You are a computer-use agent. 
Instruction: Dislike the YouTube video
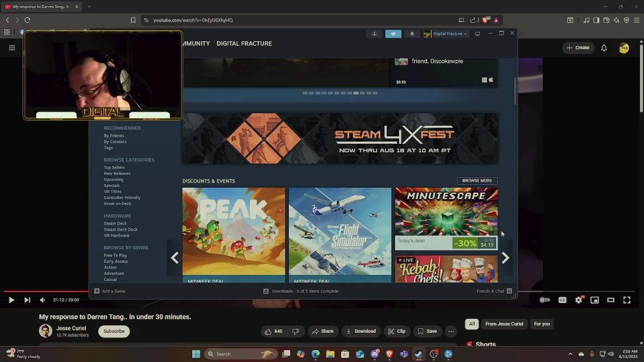coord(296,331)
